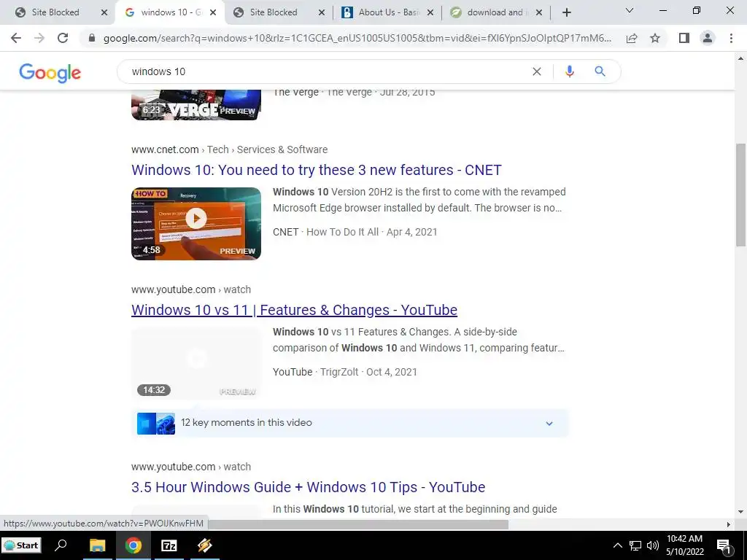Bookmark this tab with the star icon
This screenshot has width=747, height=560.
[655, 38]
